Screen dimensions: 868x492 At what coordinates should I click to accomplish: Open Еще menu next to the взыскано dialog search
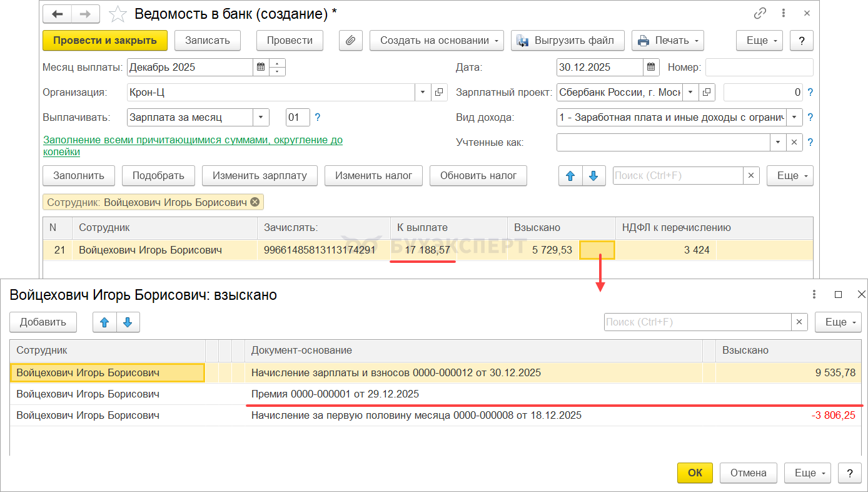click(839, 322)
